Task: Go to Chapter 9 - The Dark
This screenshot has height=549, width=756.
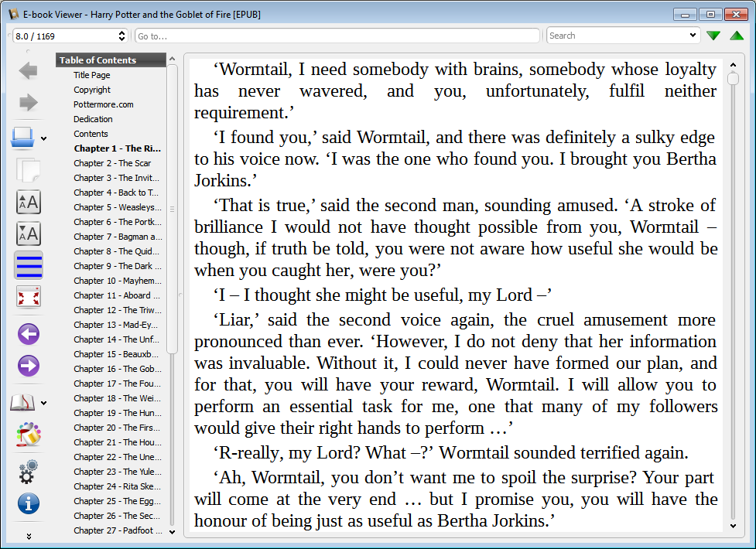Action: [117, 266]
